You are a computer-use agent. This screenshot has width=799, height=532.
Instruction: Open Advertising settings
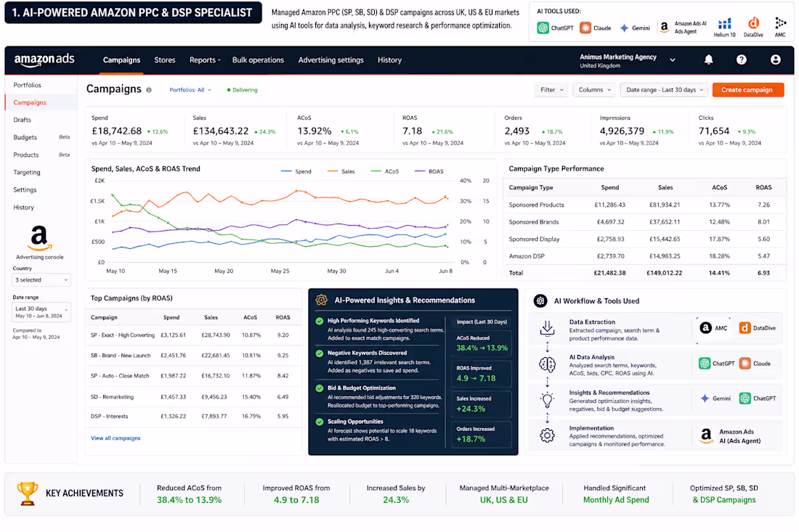pos(330,60)
